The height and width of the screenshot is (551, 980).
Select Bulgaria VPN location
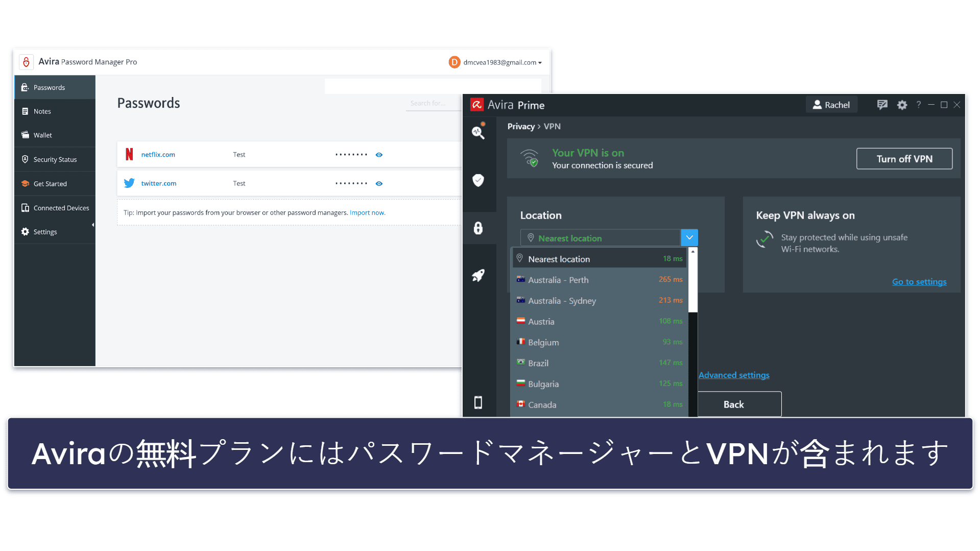(x=600, y=384)
